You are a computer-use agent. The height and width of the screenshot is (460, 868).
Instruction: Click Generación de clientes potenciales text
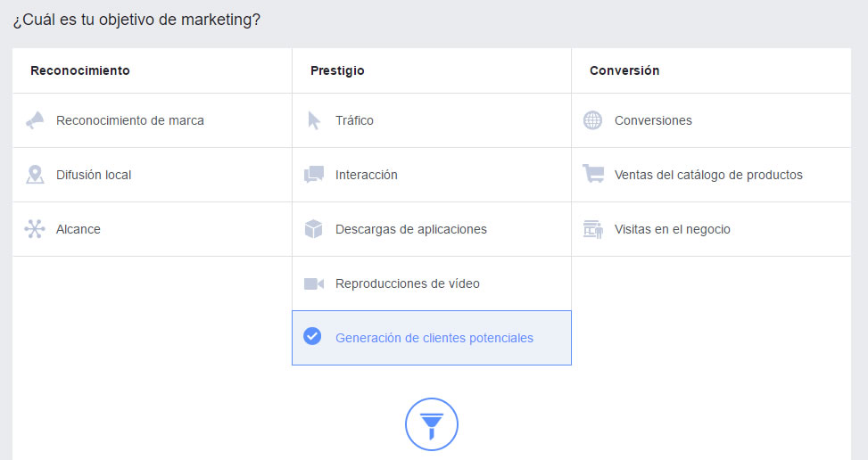[434, 338]
